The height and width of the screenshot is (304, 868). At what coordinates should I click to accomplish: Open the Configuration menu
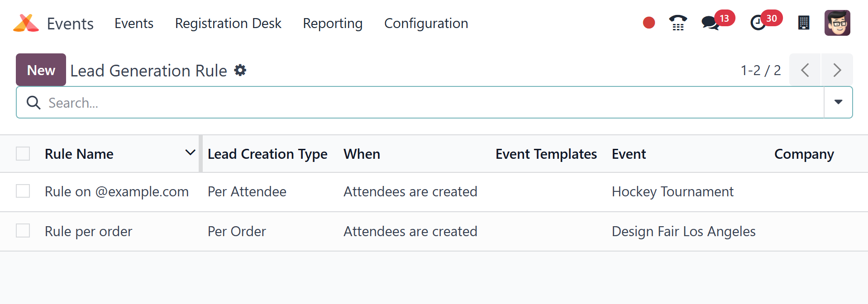coord(426,23)
